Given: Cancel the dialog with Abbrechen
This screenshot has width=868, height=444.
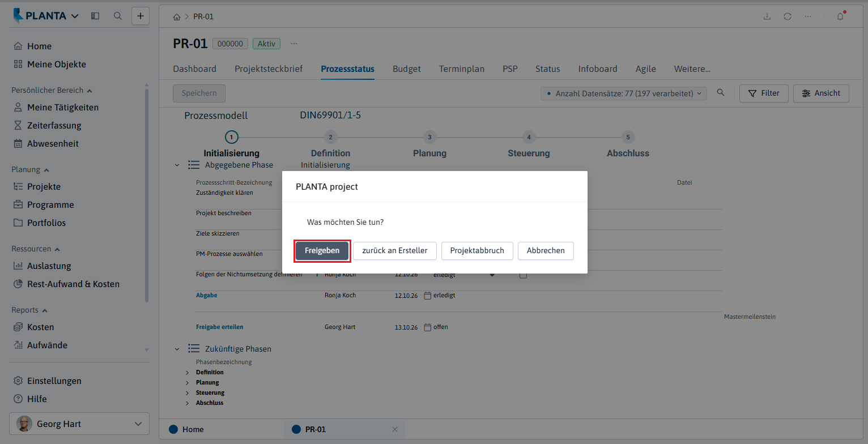Looking at the screenshot, I should (546, 251).
